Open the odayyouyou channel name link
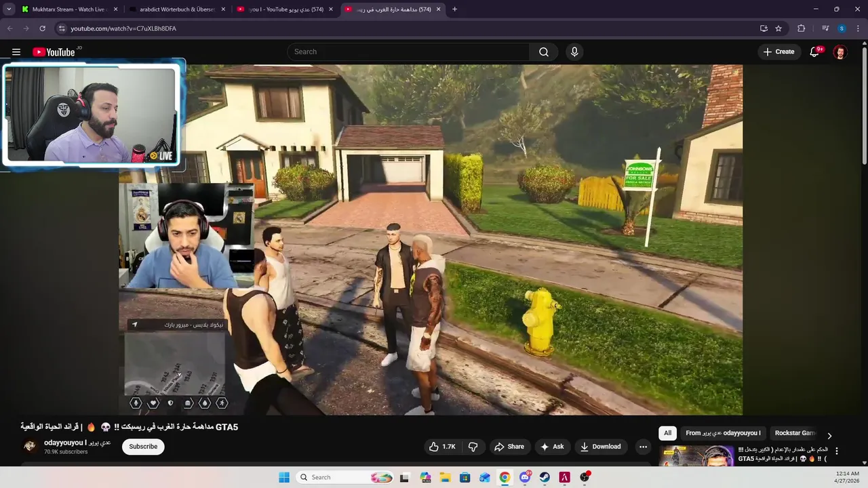Screen dimensions: 868x488 tap(77, 443)
